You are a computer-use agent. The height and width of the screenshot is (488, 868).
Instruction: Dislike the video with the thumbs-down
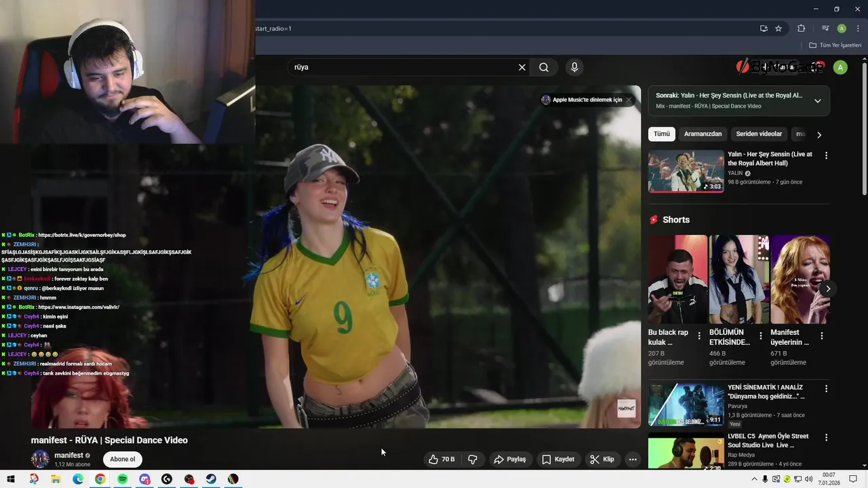click(x=473, y=459)
